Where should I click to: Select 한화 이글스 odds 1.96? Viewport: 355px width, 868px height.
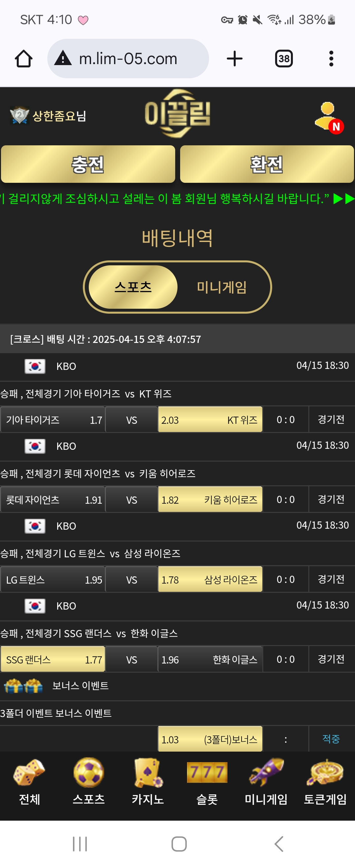(x=210, y=660)
